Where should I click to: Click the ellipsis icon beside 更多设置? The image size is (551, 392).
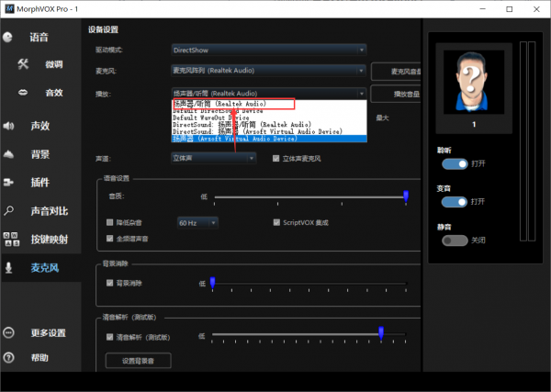click(8, 332)
